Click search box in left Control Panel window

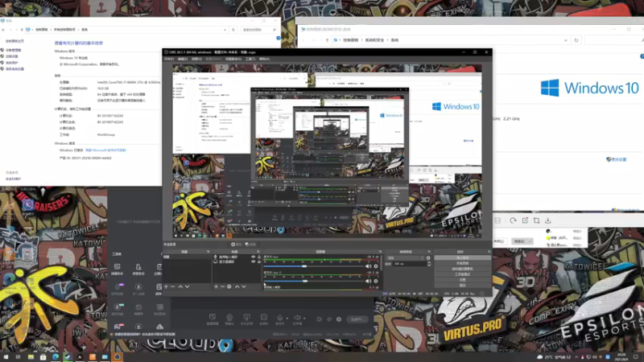[259, 30]
